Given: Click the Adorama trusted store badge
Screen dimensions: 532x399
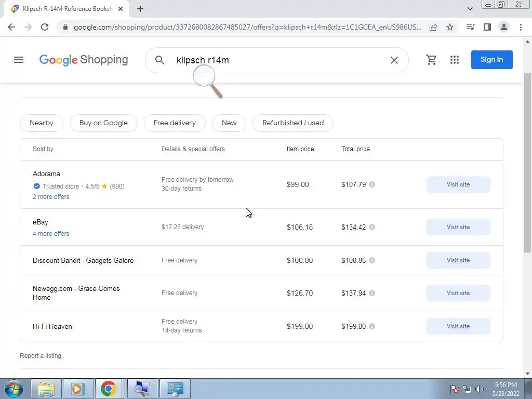Looking at the screenshot, I should (37, 186).
